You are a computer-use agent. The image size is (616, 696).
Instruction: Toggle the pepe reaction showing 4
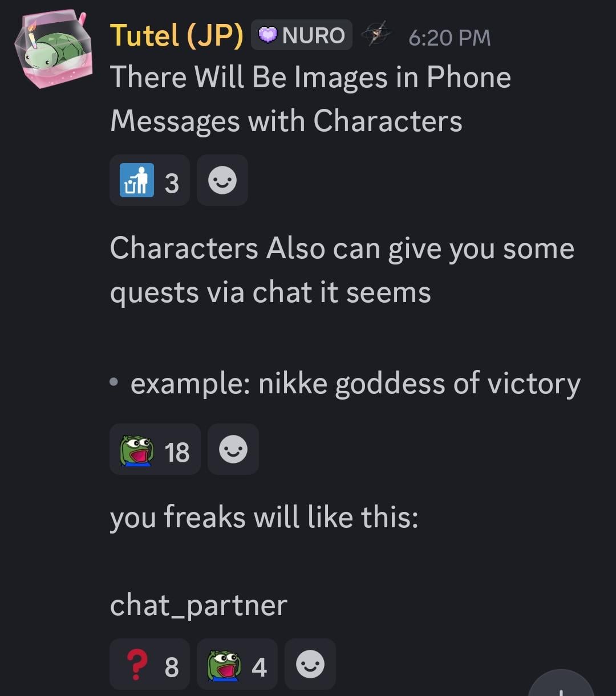(237, 664)
